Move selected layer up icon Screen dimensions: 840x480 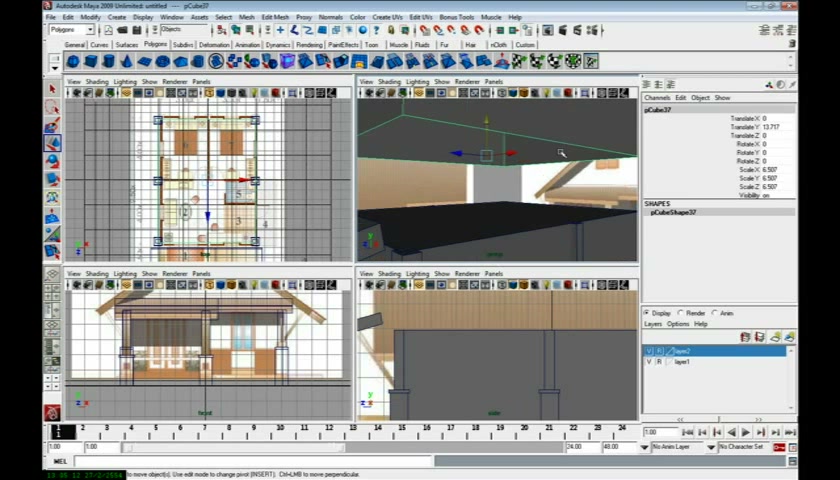tap(745, 337)
